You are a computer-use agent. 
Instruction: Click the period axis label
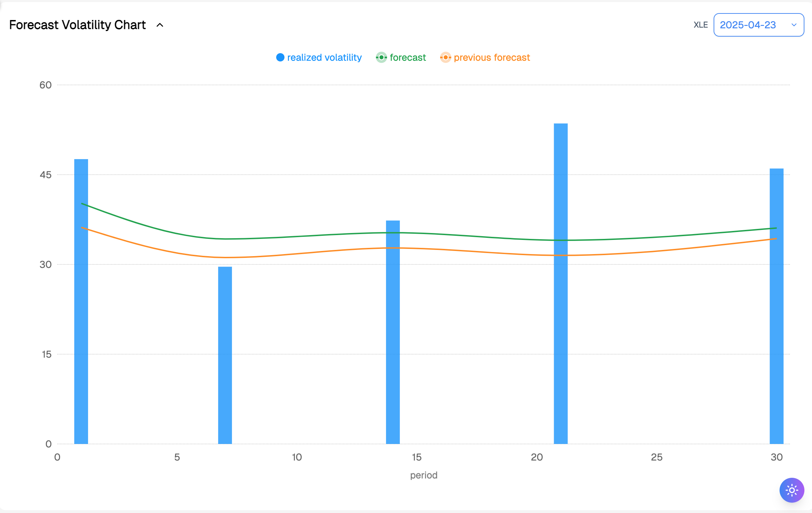pyautogui.click(x=424, y=475)
